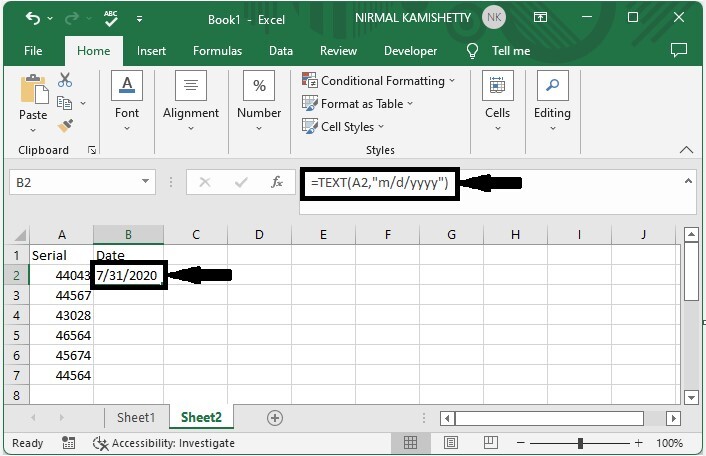The height and width of the screenshot is (456, 706).
Task: Click the Undo arrow in the title bar
Action: [33, 18]
